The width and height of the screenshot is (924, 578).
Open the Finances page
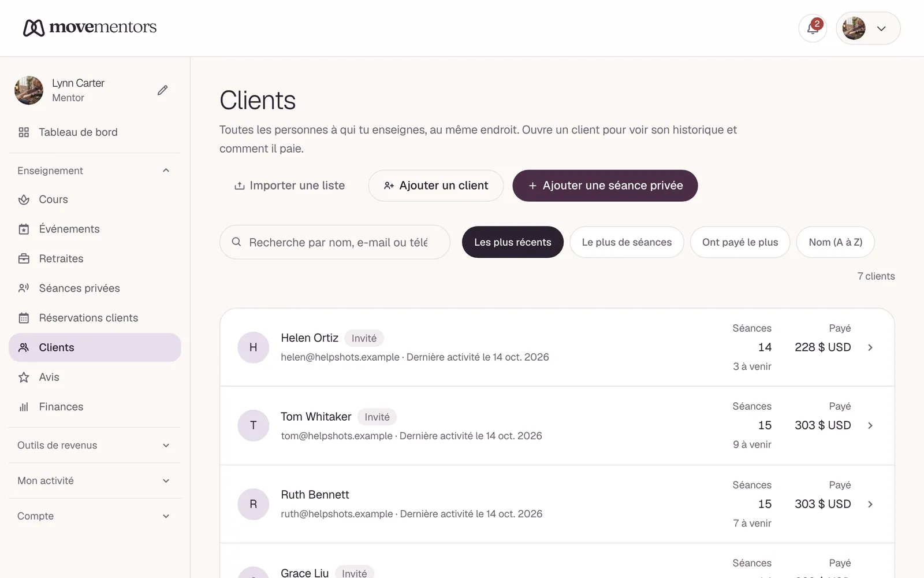point(95,407)
